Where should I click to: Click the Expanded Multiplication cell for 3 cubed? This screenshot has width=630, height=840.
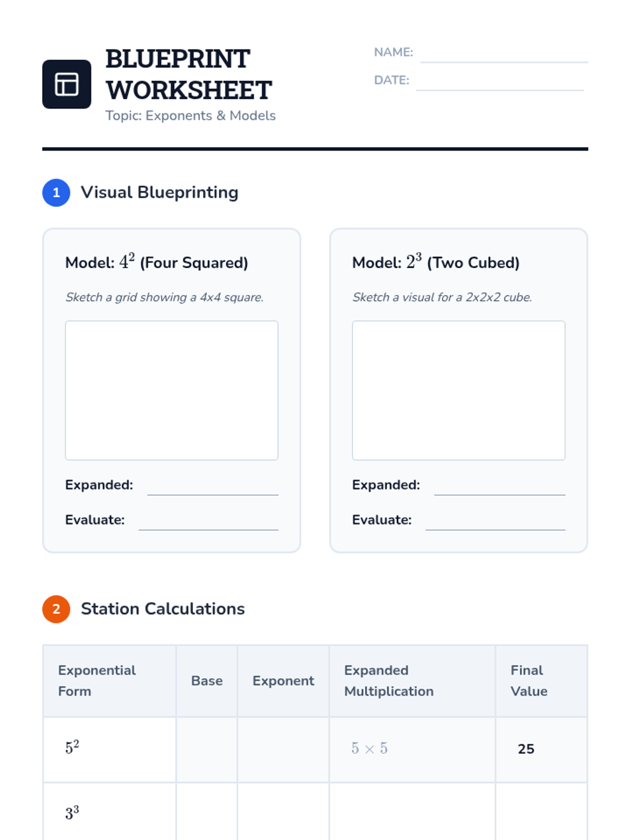pos(413,812)
